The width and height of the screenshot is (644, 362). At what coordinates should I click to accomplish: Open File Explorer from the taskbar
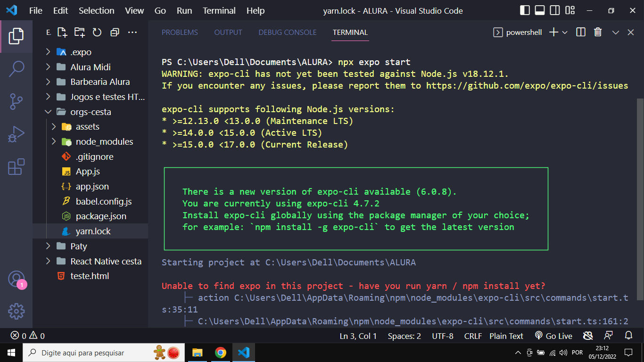[197, 353]
